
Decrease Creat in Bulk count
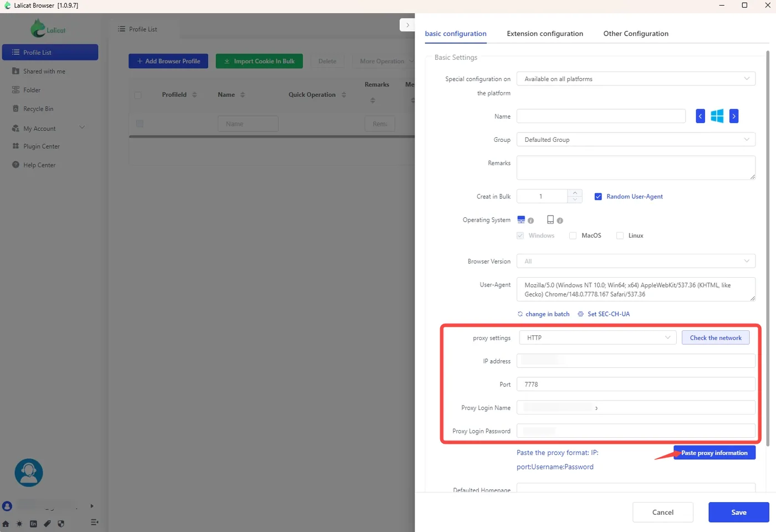[575, 199]
